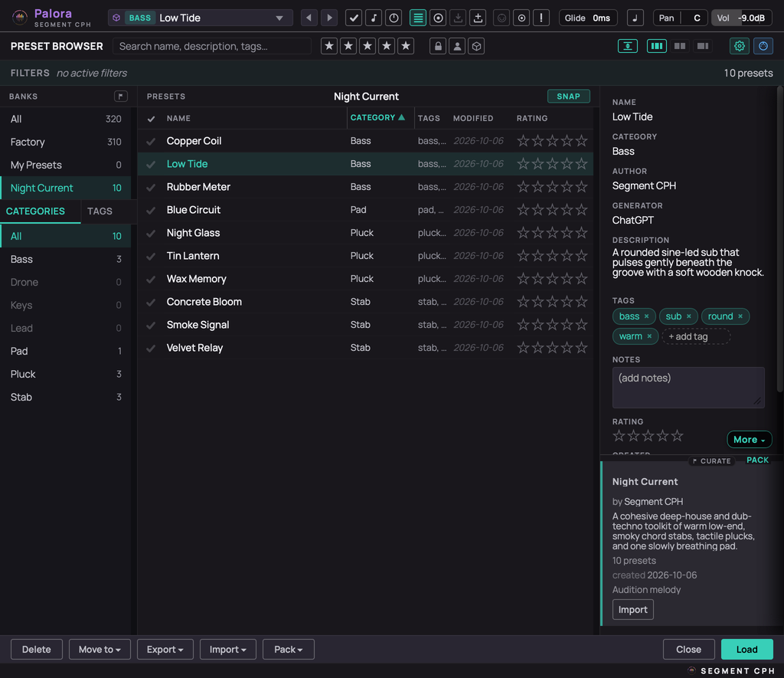
Task: Filter by user presets person icon
Action: point(457,46)
